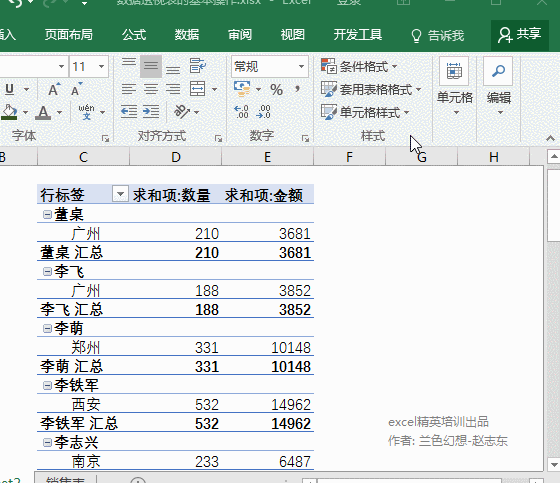Screen dimensions: 560x483
Task: Click the 共享 share button
Action: [x=520, y=35]
